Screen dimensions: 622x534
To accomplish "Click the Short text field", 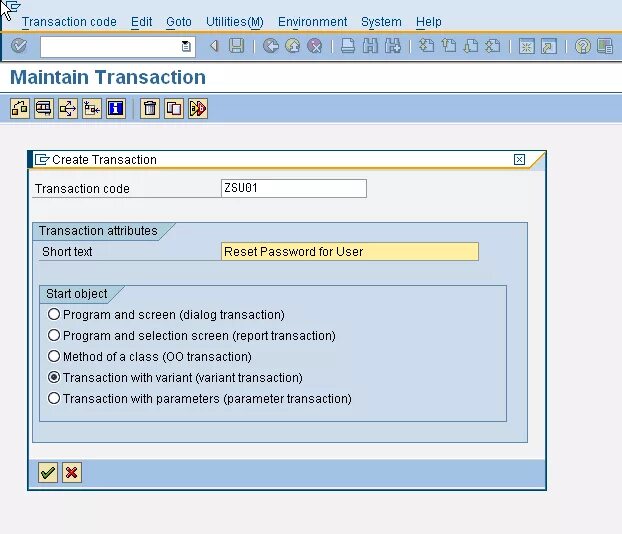I will tap(349, 252).
